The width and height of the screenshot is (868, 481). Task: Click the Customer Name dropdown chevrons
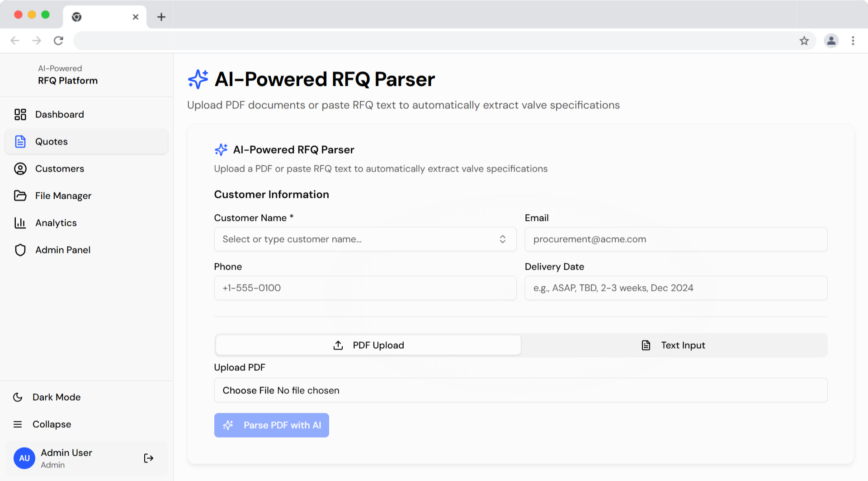tap(503, 239)
